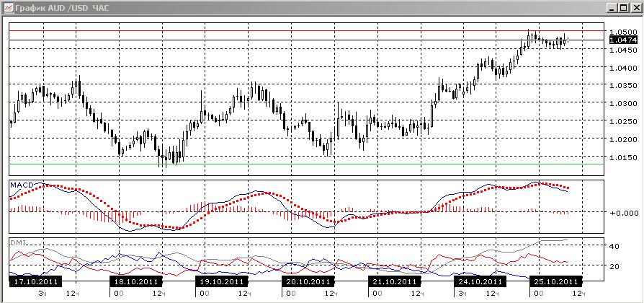Select the 19.10.2011 date marker
The image size is (644, 303).
point(222,282)
